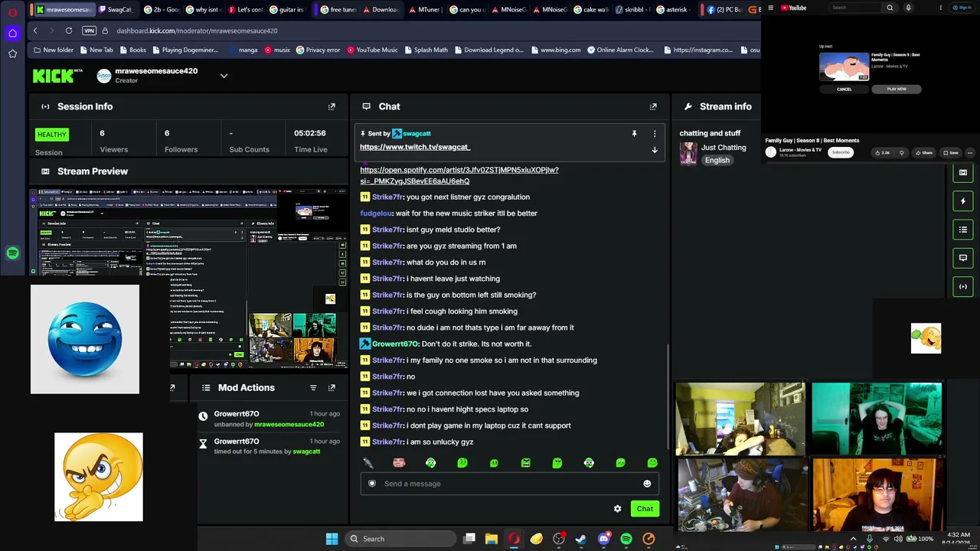Open the lightning bolt sidebar icon
The width and height of the screenshot is (980, 551).
(x=963, y=201)
